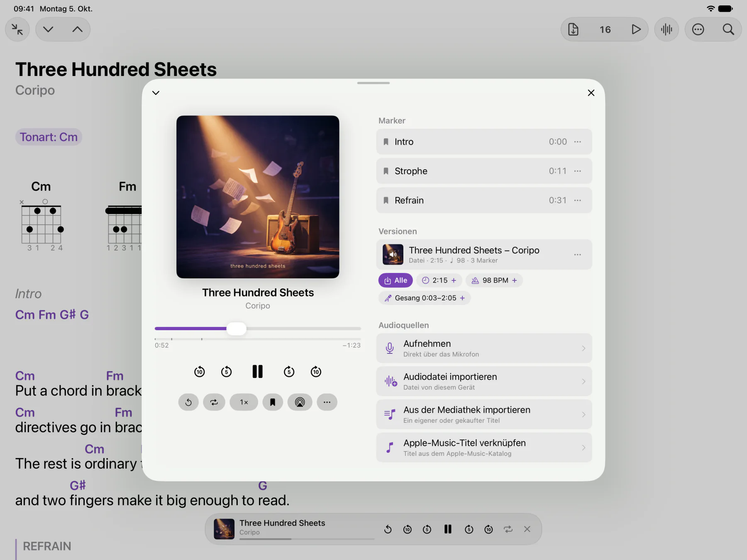Image resolution: width=747 pixels, height=560 pixels.
Task: Open Aufnehmen microphone recording source
Action: tap(484, 348)
